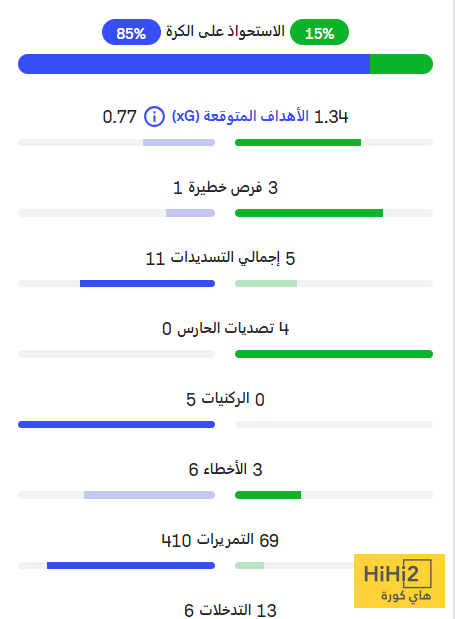Screen dimensions: 455x619
Task: Click the 15% possession badge
Action: [x=319, y=32]
